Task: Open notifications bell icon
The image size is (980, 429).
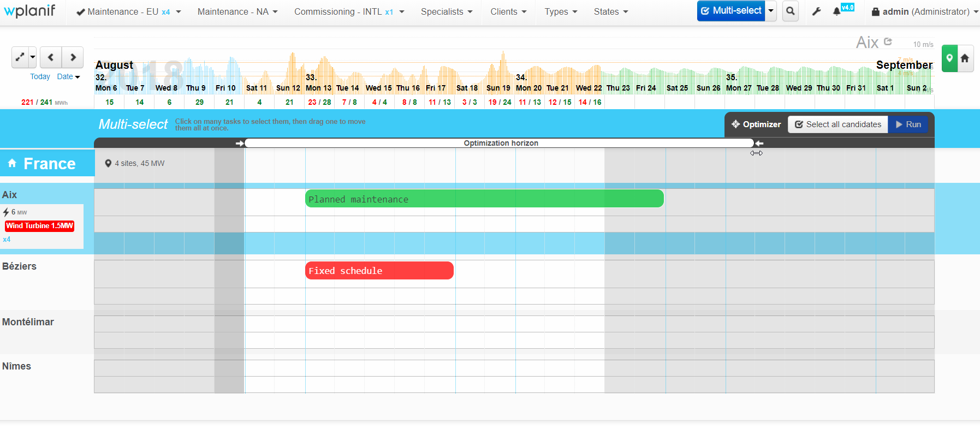Action: click(836, 11)
